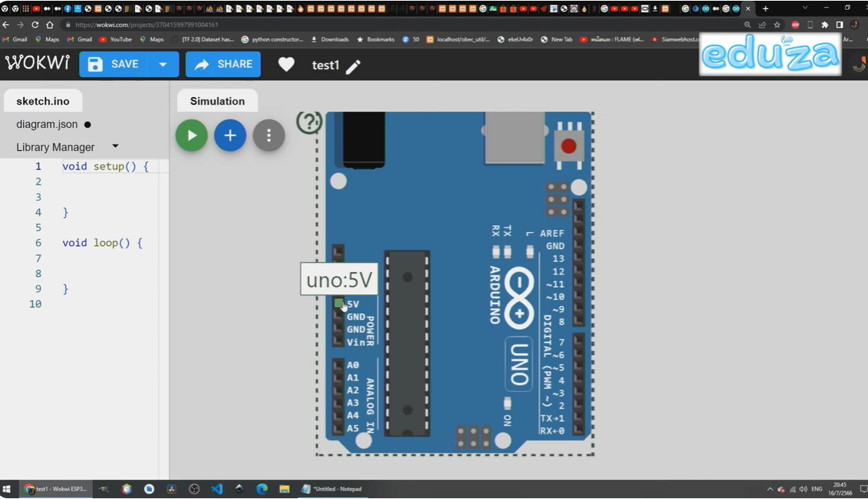This screenshot has height=499, width=868.
Task: Click the SHARE button
Action: [224, 65]
